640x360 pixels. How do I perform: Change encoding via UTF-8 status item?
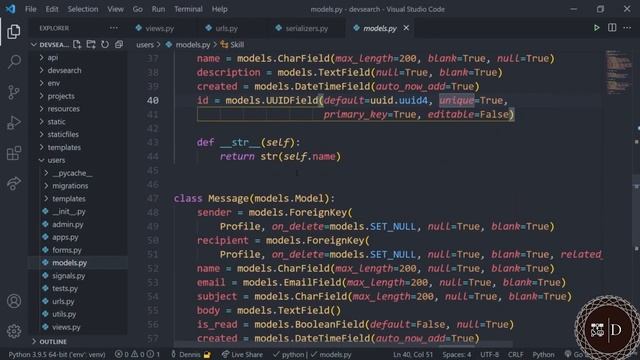pos(489,354)
